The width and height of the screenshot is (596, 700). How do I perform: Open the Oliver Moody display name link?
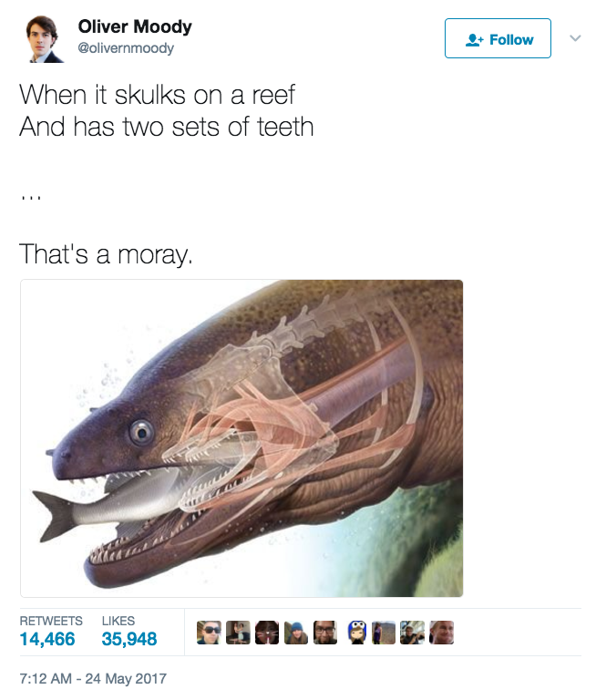click(x=135, y=26)
